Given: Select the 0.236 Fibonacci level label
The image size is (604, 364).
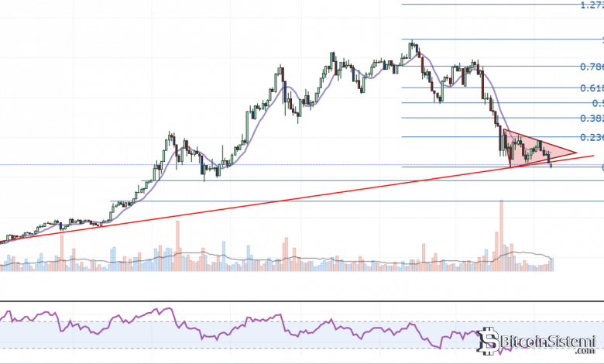Looking at the screenshot, I should coord(592,138).
